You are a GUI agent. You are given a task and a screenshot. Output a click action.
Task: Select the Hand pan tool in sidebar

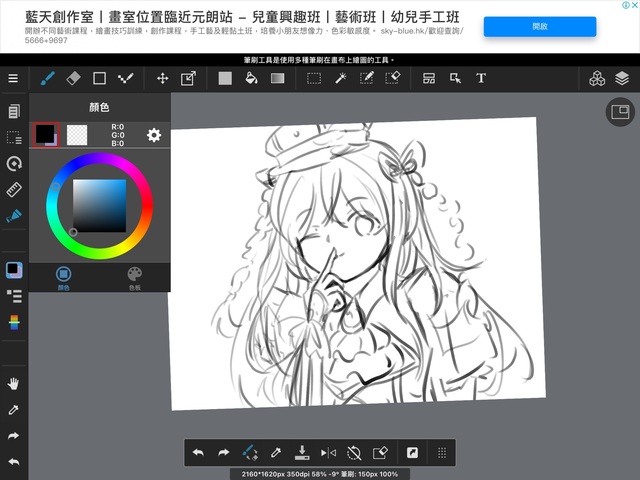[14, 384]
